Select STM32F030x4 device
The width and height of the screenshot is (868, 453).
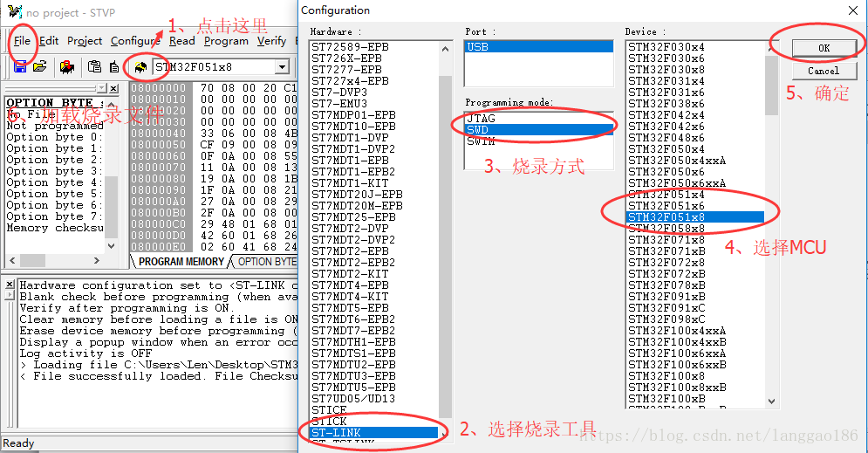(x=695, y=47)
